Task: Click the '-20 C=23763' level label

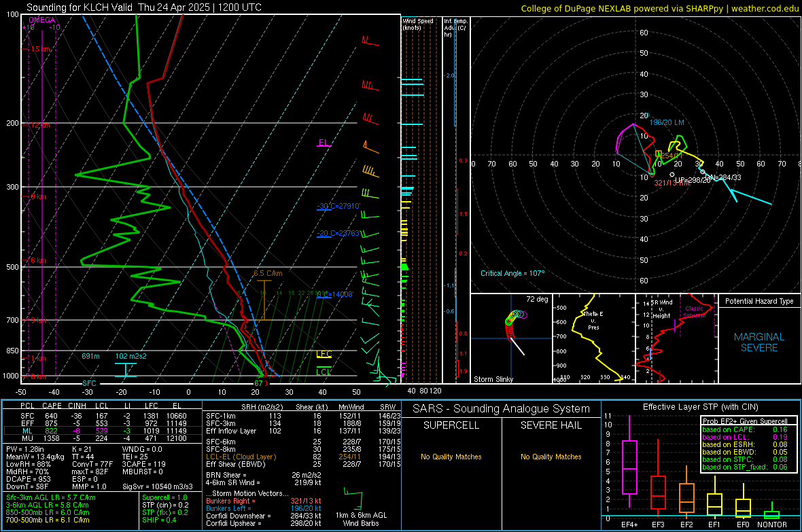Action: [338, 233]
